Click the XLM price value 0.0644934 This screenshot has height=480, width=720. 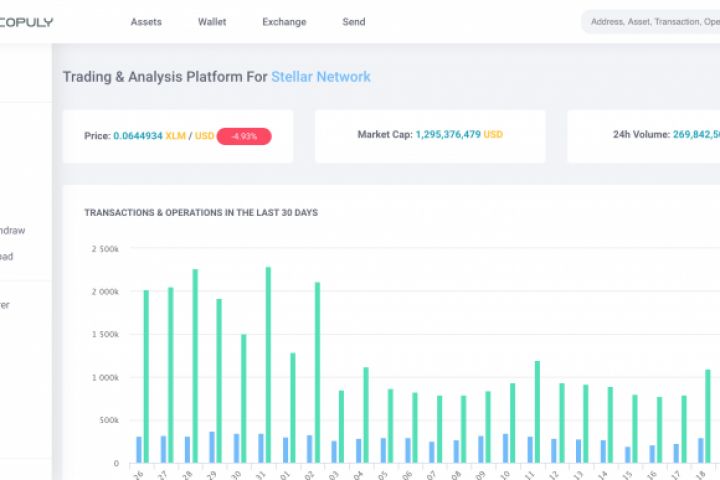(x=139, y=136)
